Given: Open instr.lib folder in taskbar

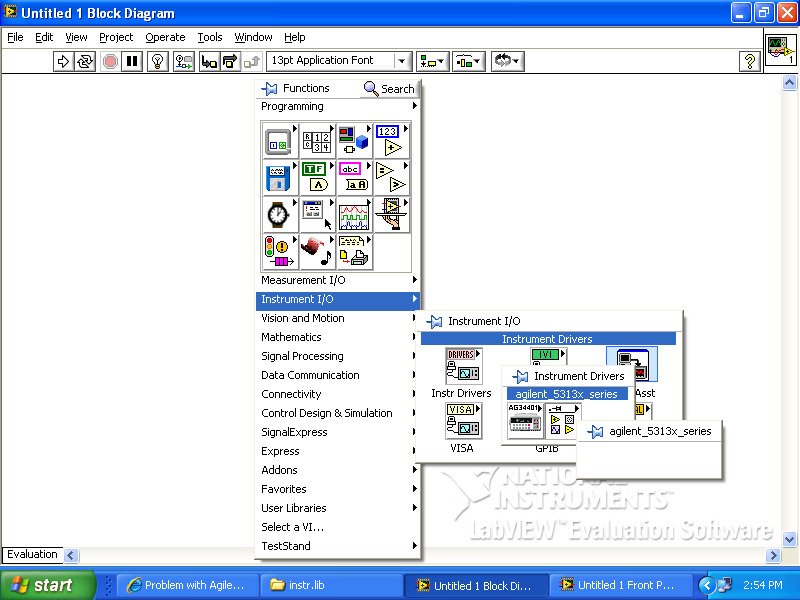Looking at the screenshot, I should tap(330, 585).
